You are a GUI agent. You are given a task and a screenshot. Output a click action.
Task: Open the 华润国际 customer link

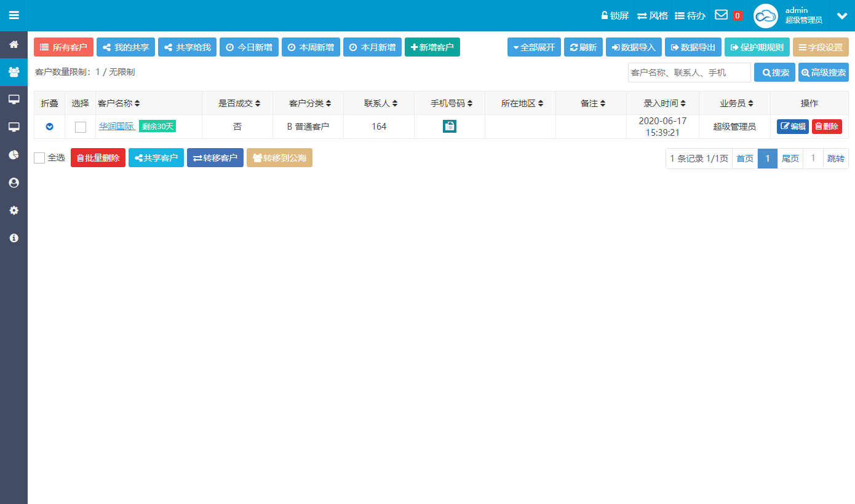[x=117, y=126]
